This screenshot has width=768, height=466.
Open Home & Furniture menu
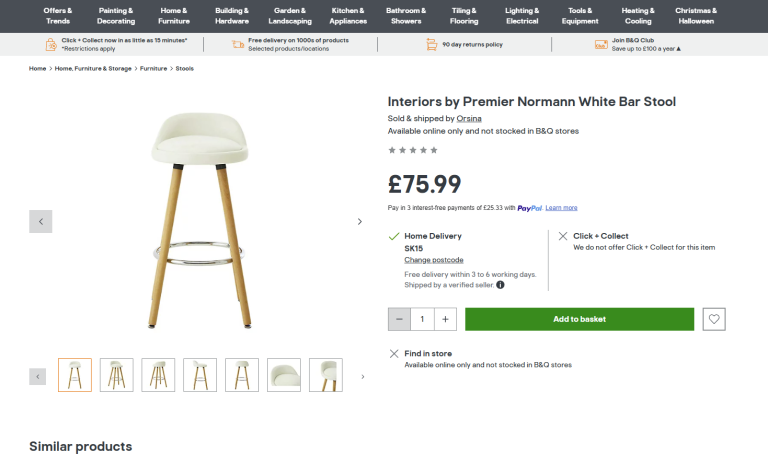(174, 15)
